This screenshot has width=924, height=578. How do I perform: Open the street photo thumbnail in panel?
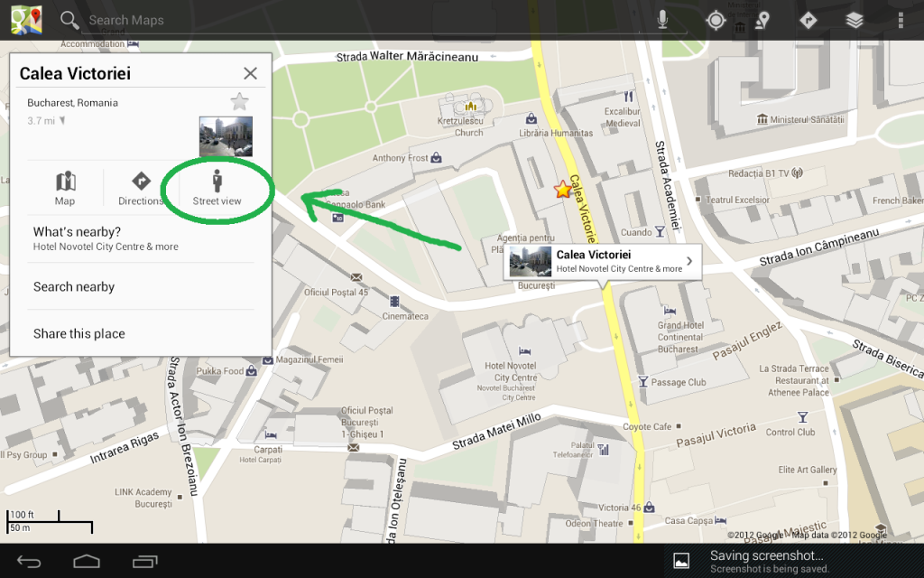[x=226, y=136]
